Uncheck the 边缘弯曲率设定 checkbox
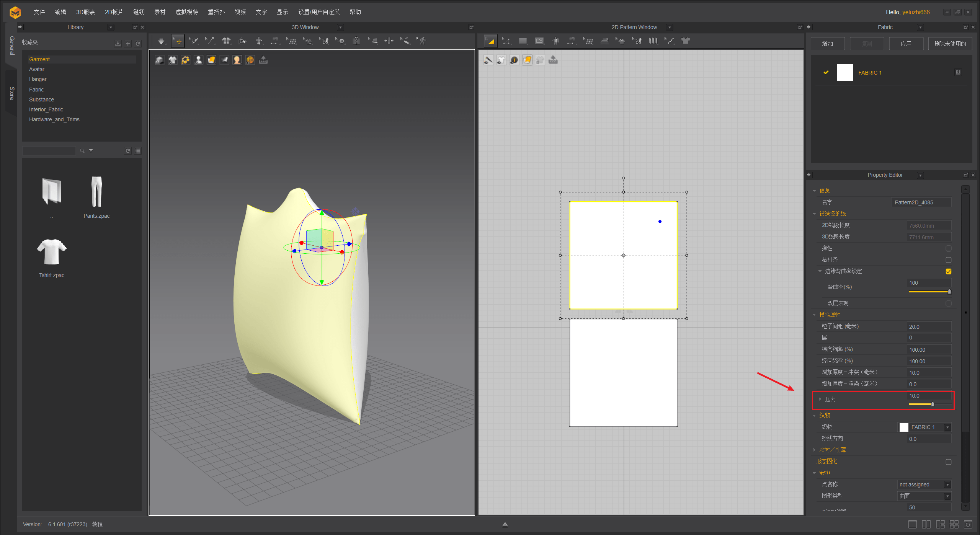Screen dimensions: 980x535 click(948, 271)
